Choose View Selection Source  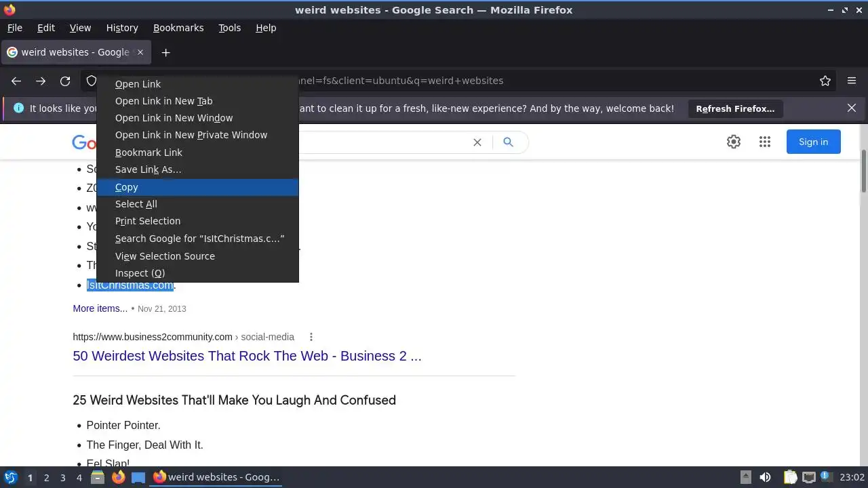click(x=197, y=256)
